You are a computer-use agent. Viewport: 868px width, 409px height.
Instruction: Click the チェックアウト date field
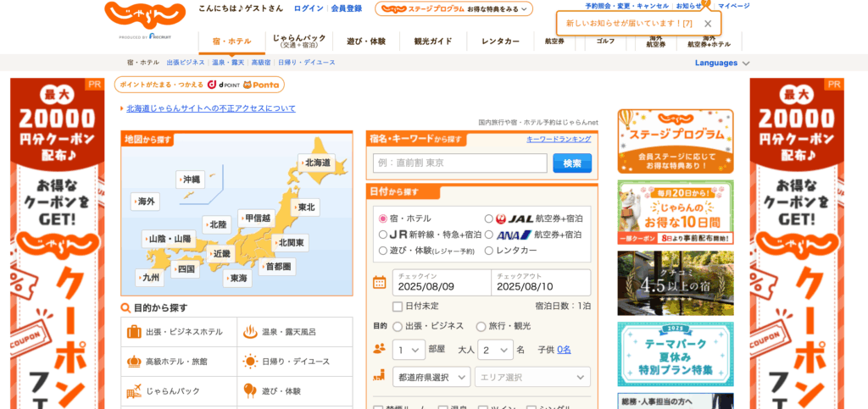541,283
